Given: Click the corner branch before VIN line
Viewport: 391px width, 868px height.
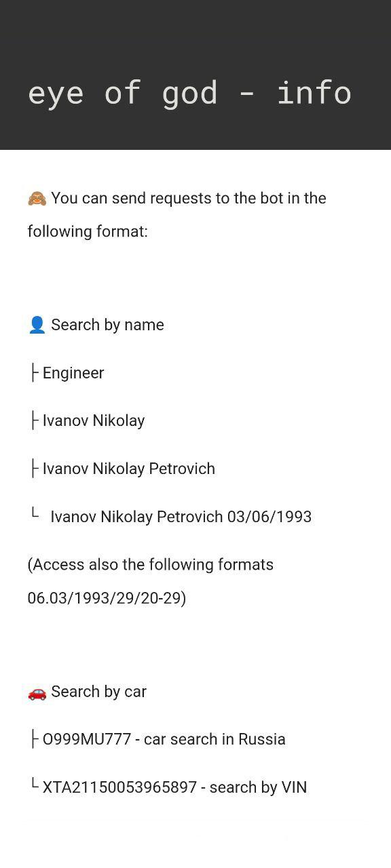Looking at the screenshot, I should coord(35,784).
